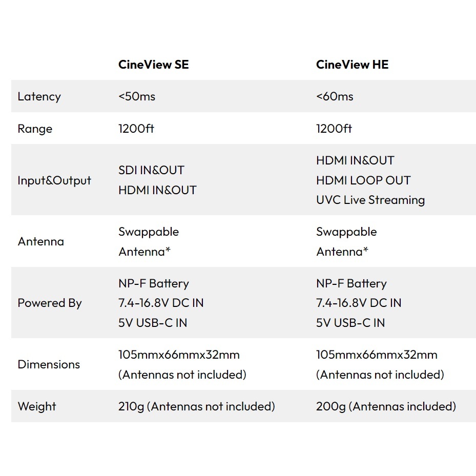Click the CineView SE column header
Screen dimensions: 476x476
tap(153, 65)
